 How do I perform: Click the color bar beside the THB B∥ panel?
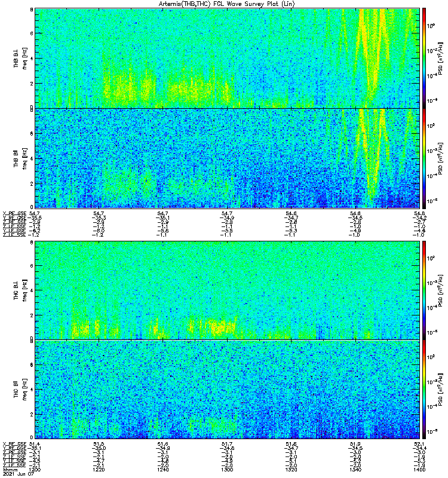click(424, 158)
